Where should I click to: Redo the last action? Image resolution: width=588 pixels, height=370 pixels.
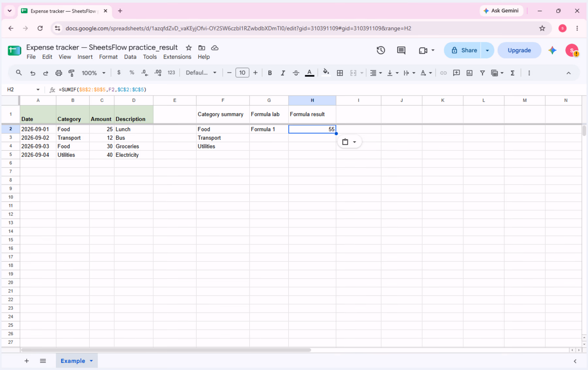tap(46, 73)
